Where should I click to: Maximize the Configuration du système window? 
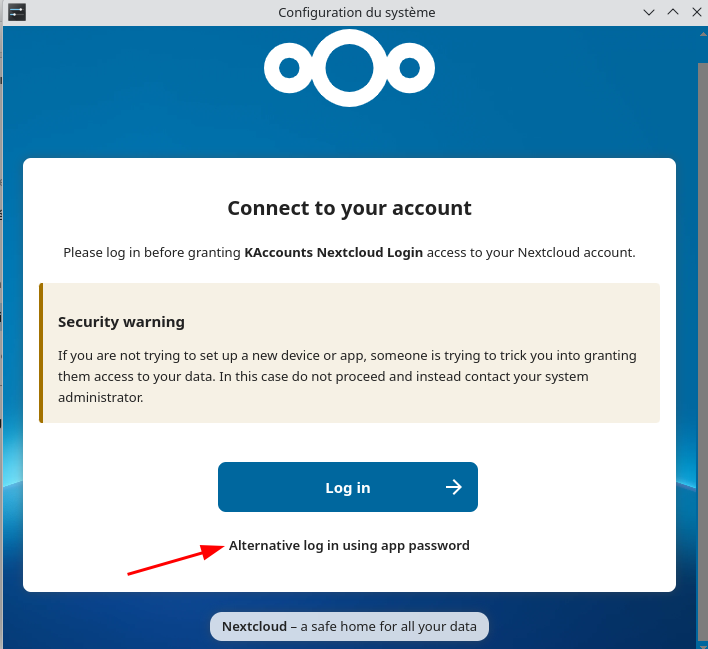click(x=672, y=12)
